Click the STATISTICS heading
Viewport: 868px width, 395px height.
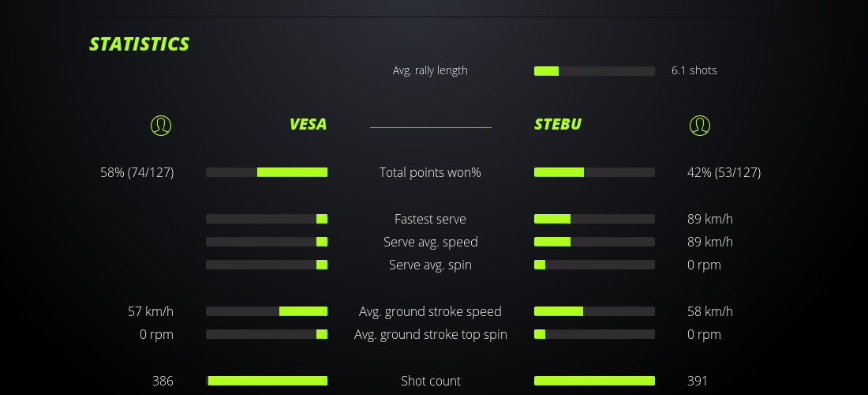click(x=140, y=44)
